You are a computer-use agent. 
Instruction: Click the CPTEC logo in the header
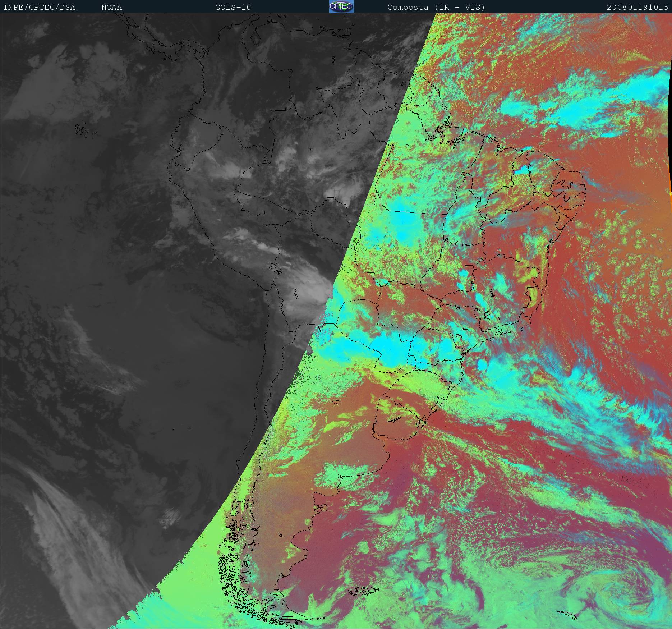(341, 7)
